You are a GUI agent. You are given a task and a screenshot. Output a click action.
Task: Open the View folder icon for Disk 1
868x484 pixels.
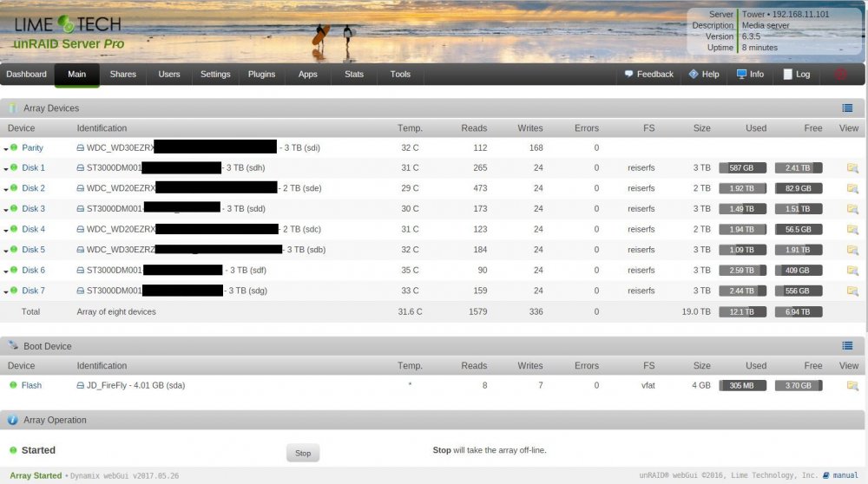852,168
